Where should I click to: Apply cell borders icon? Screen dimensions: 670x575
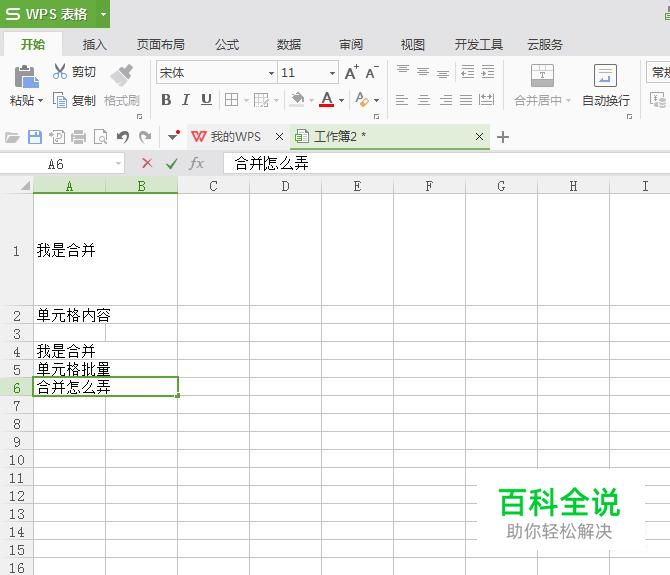click(231, 100)
